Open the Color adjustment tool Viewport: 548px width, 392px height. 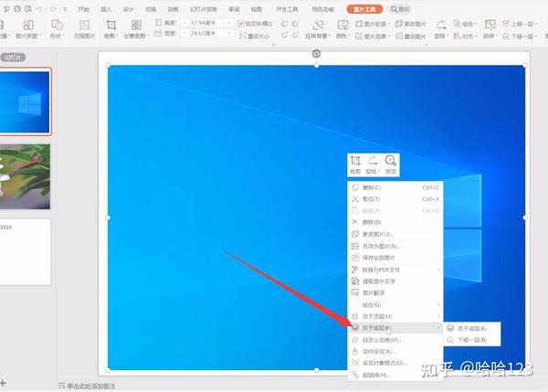click(342, 28)
